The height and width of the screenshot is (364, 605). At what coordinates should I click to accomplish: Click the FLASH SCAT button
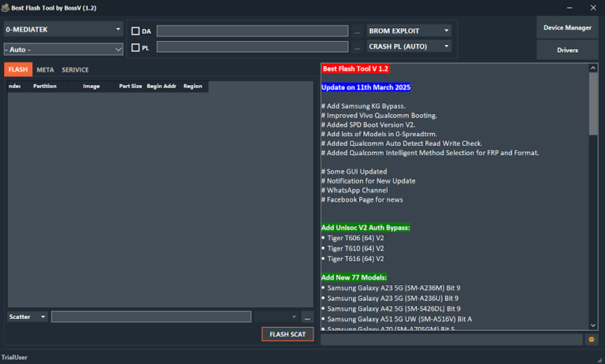[x=288, y=334]
